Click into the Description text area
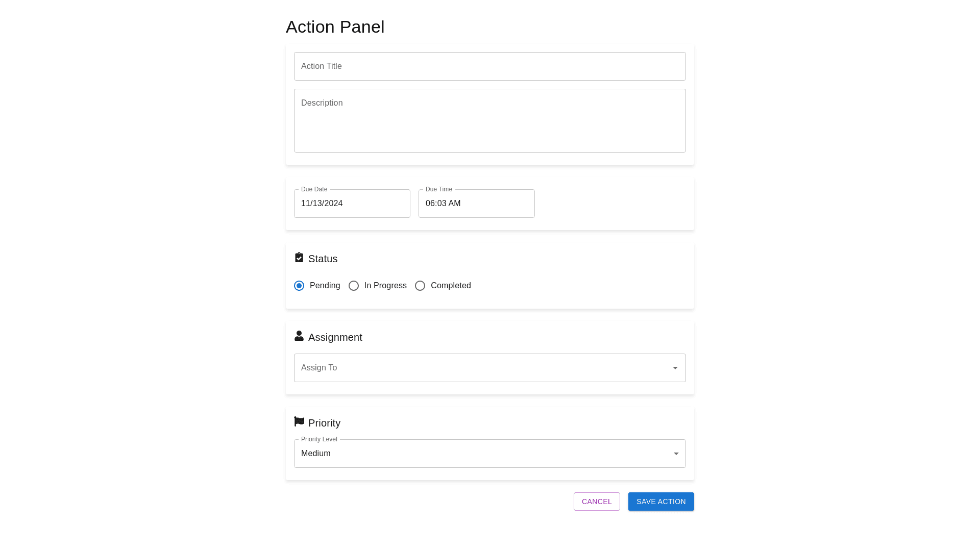 (x=489, y=121)
